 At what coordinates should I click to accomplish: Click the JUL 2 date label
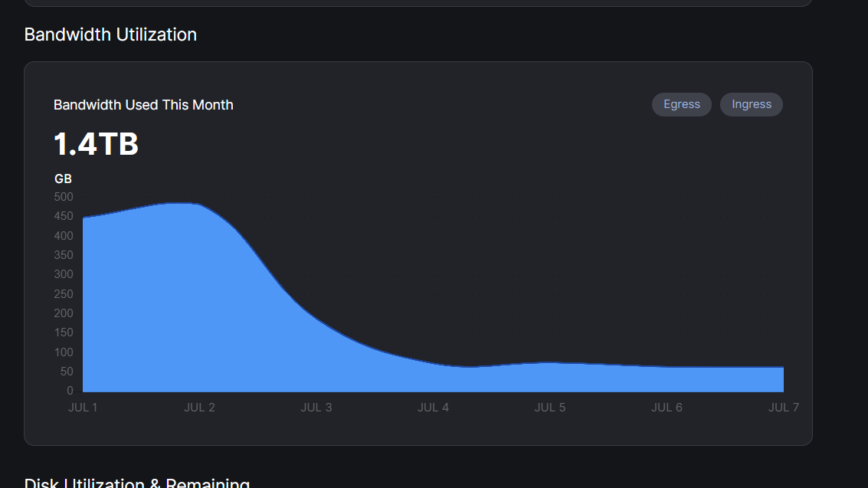pos(199,408)
